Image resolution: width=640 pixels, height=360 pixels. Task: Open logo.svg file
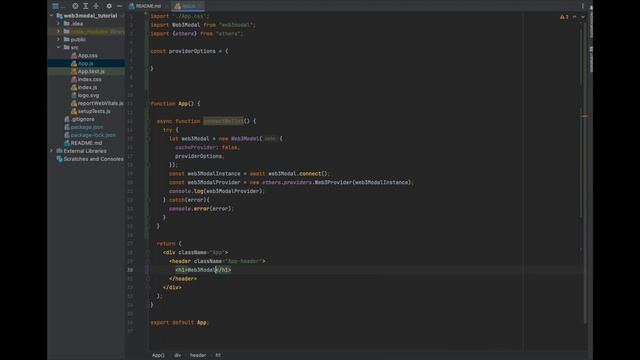click(x=88, y=95)
